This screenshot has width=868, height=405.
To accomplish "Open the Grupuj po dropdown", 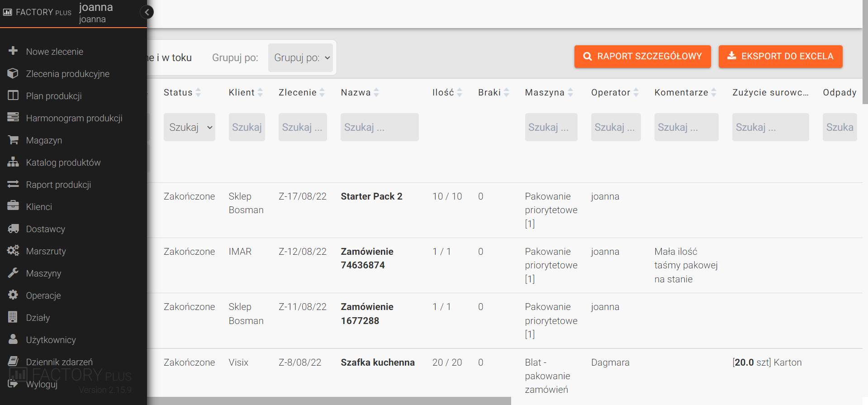I will (301, 58).
